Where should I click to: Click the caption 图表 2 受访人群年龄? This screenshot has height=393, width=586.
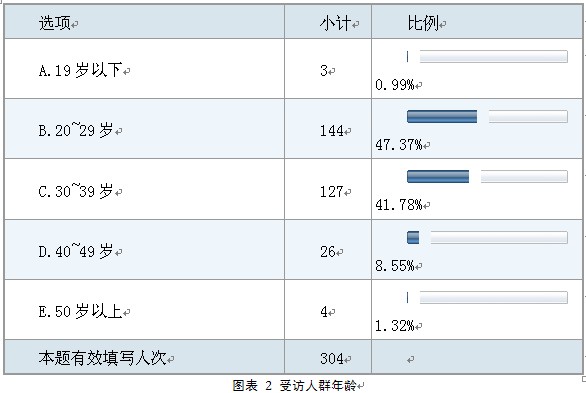294,386
